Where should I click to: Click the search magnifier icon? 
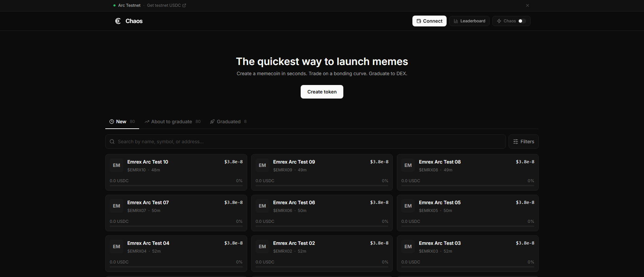(112, 142)
